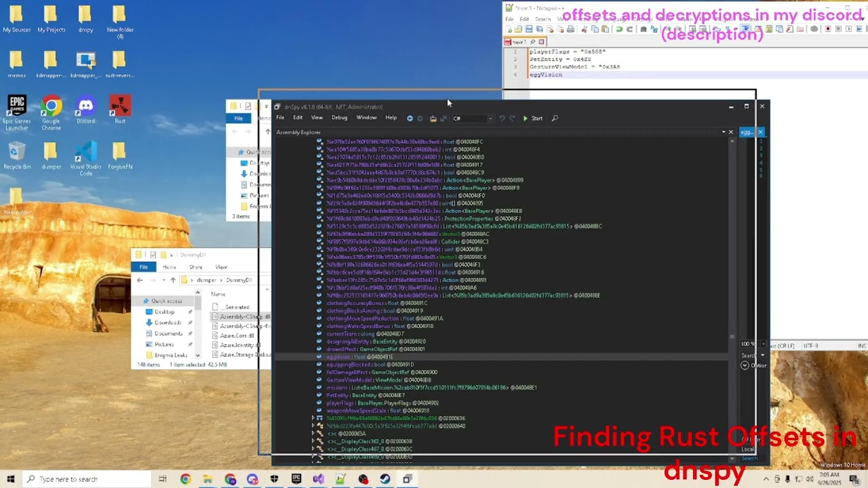868x488 pixels.
Task: Click dnSpy navigate backward arrow icon
Action: (410, 119)
